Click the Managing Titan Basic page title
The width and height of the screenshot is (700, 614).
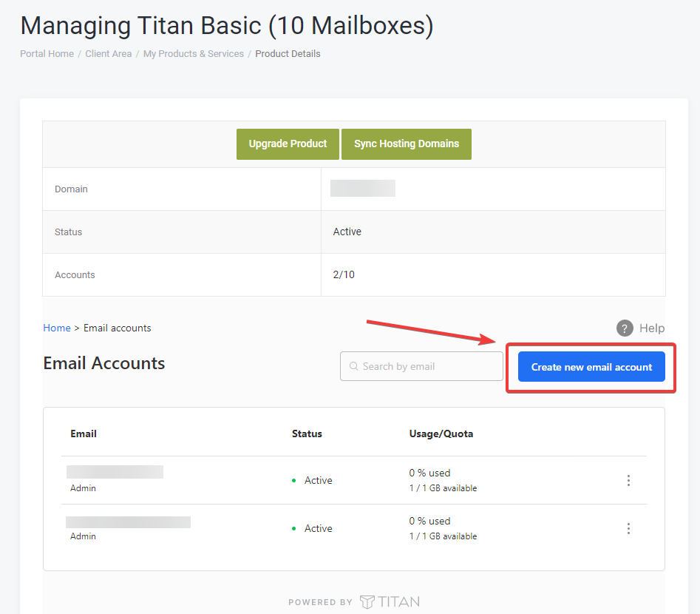click(227, 25)
